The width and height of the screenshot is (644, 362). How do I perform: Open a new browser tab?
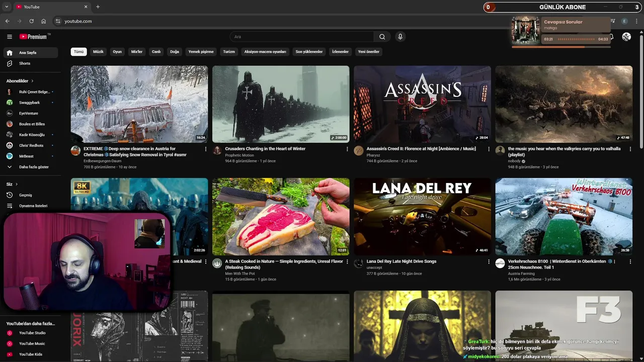pyautogui.click(x=98, y=7)
